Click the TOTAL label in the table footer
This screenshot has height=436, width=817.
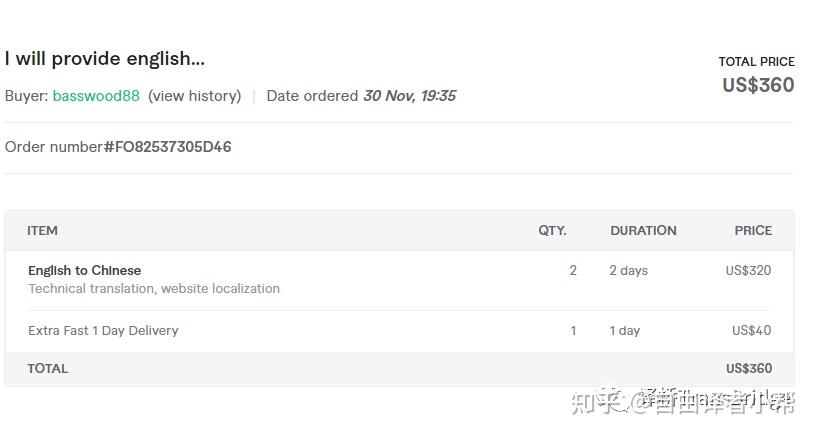coord(48,369)
